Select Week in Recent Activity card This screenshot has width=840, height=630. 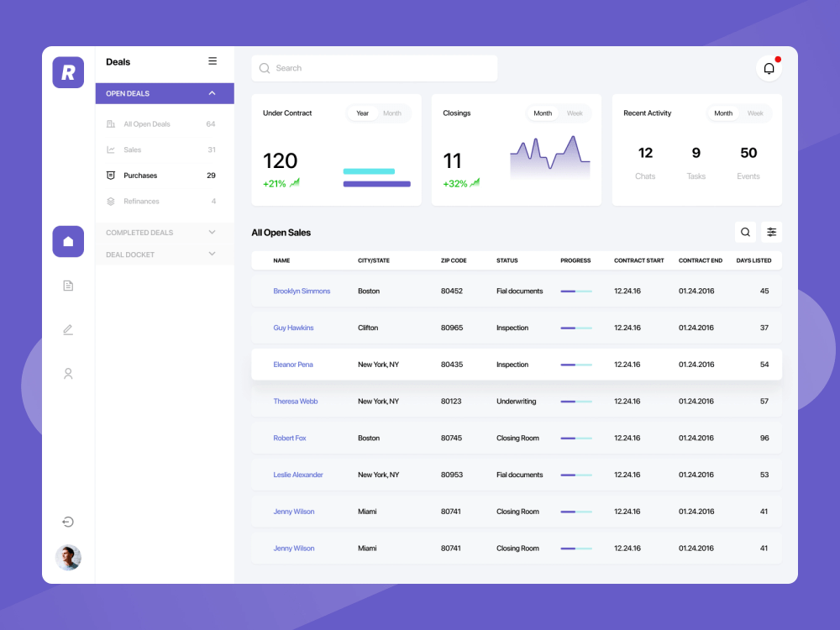(x=755, y=113)
